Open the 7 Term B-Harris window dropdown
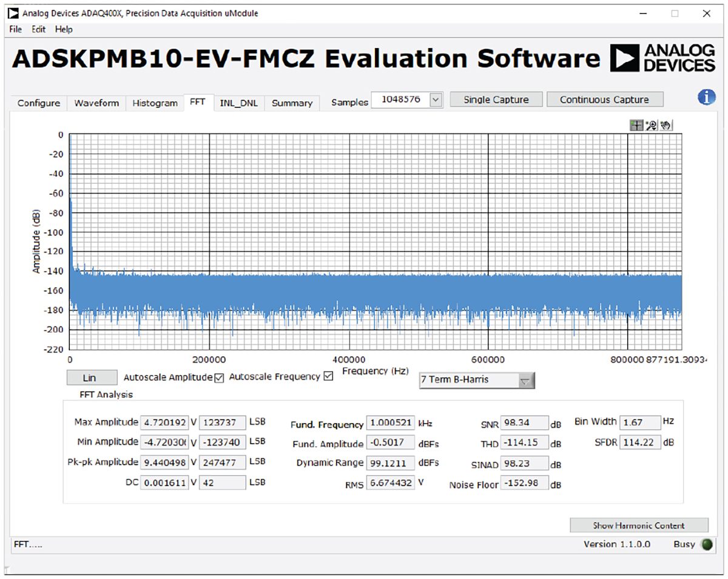The height and width of the screenshot is (579, 728). click(526, 381)
